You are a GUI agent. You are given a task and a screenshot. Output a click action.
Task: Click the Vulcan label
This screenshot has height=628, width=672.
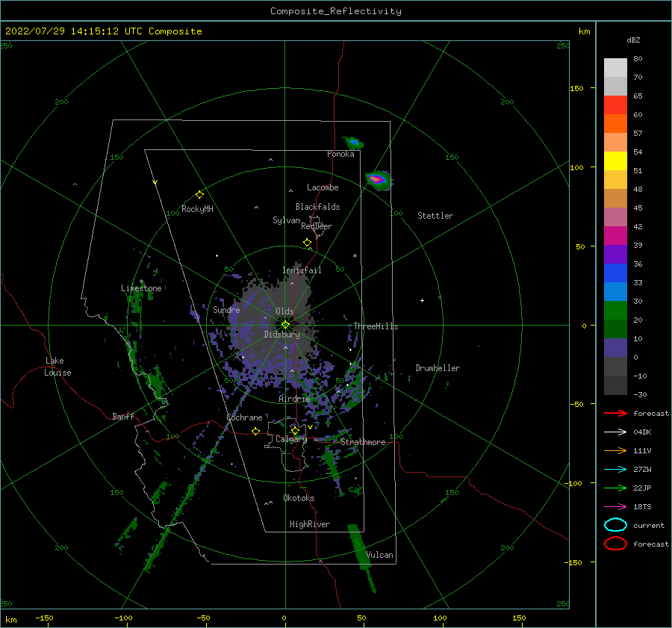click(x=380, y=555)
